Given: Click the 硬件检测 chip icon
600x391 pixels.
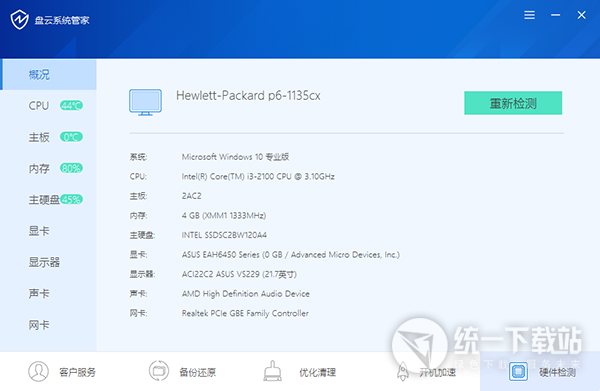Looking at the screenshot, I should (x=518, y=371).
